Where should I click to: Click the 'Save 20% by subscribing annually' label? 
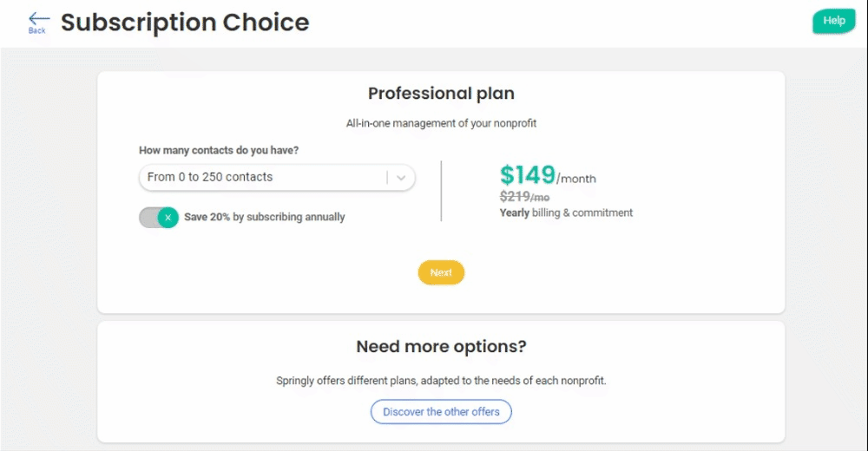pyautogui.click(x=265, y=218)
